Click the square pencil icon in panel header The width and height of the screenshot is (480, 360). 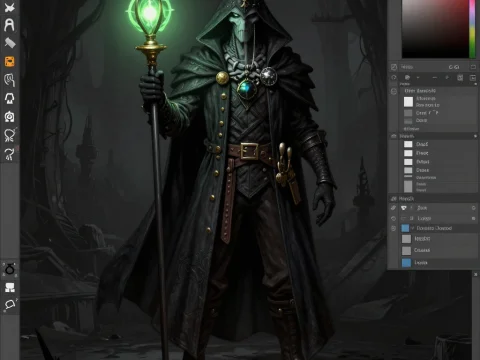pyautogui.click(x=394, y=67)
